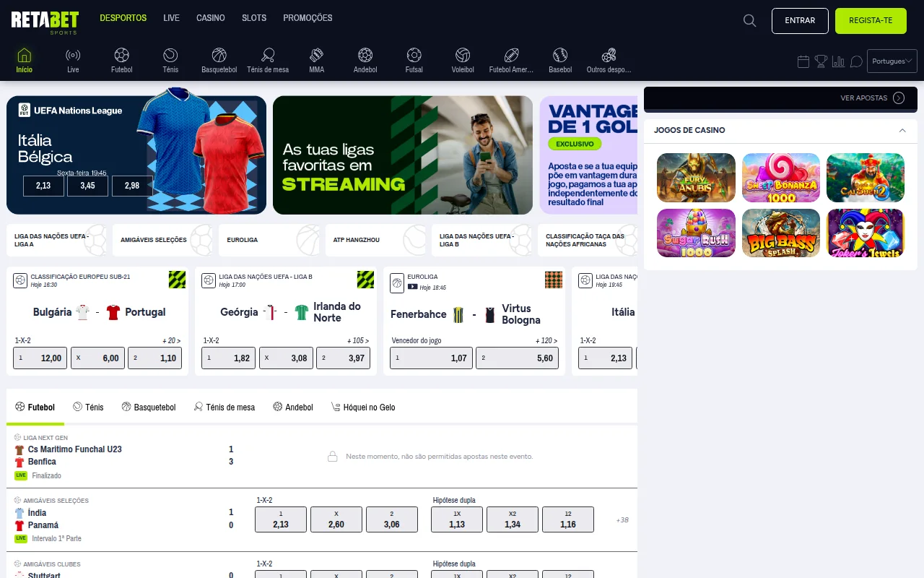Select the Voleibol sport icon

coord(463,55)
